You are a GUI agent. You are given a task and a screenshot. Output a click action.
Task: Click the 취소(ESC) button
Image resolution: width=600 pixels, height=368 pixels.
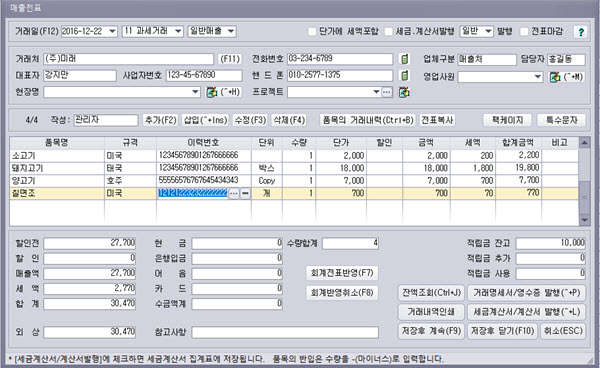563,331
